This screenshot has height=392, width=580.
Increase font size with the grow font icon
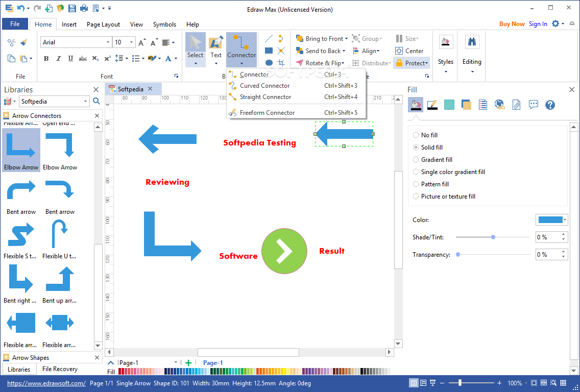[x=142, y=42]
